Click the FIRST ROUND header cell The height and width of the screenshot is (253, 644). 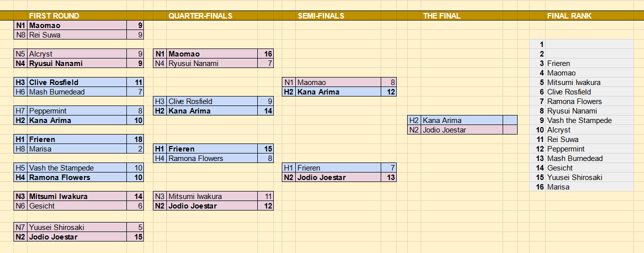(x=54, y=16)
